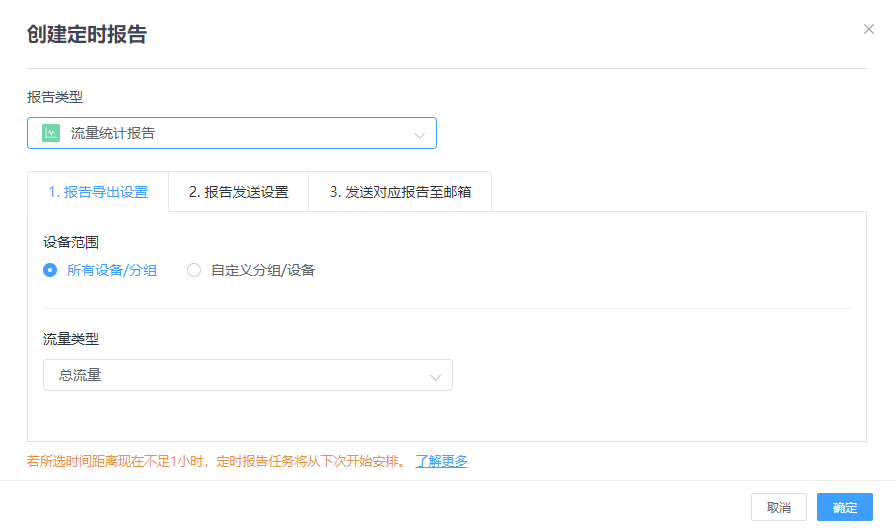Image resolution: width=896 pixels, height=530 pixels.
Task: Click the 创建定时报告 dialog title
Action: 87,34
